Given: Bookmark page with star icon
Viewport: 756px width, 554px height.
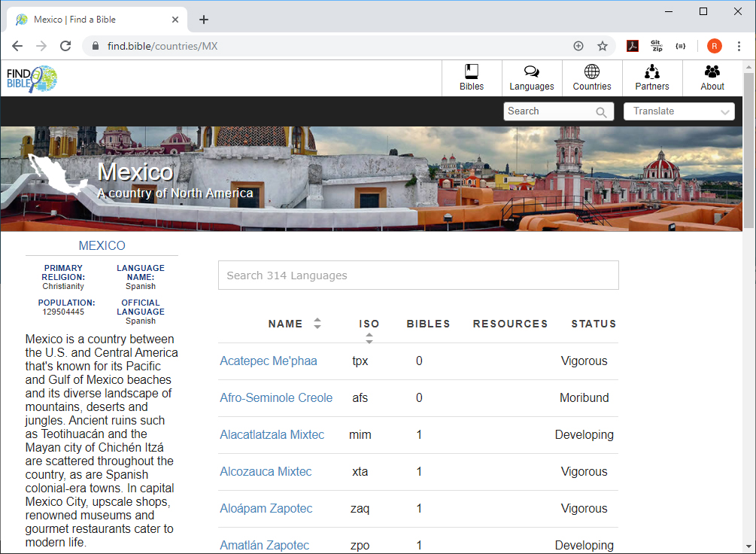Looking at the screenshot, I should pos(603,46).
